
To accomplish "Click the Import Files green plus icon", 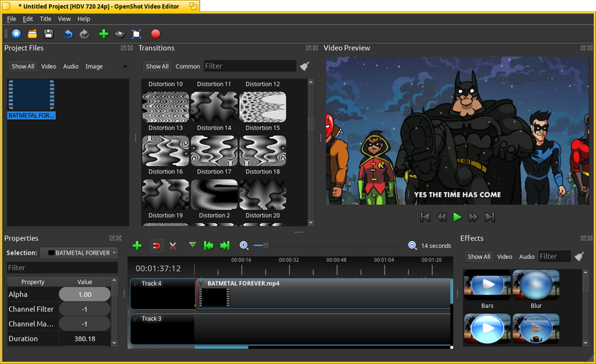I will tap(104, 33).
